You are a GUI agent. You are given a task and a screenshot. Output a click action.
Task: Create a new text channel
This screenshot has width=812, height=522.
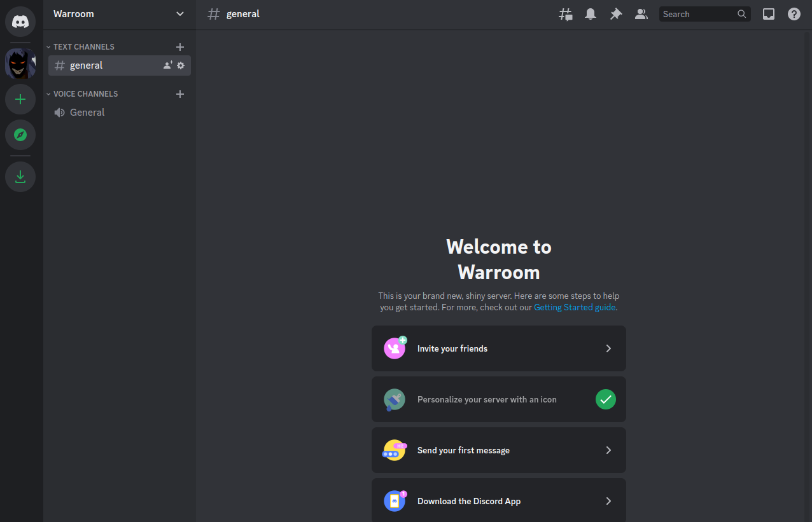click(180, 47)
